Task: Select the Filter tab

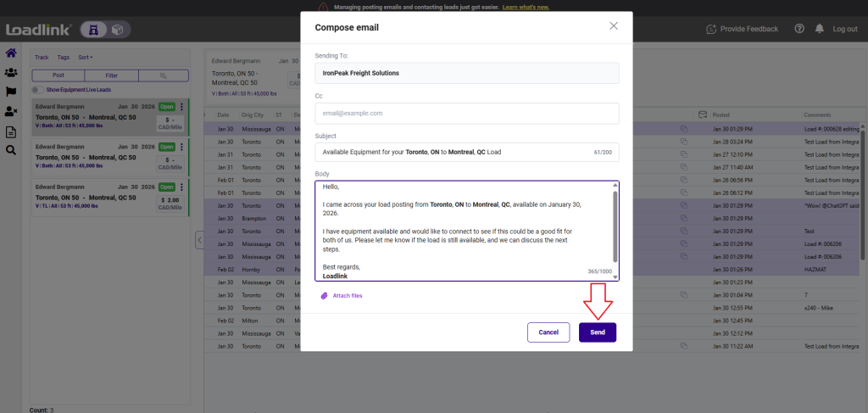Action: (x=112, y=75)
